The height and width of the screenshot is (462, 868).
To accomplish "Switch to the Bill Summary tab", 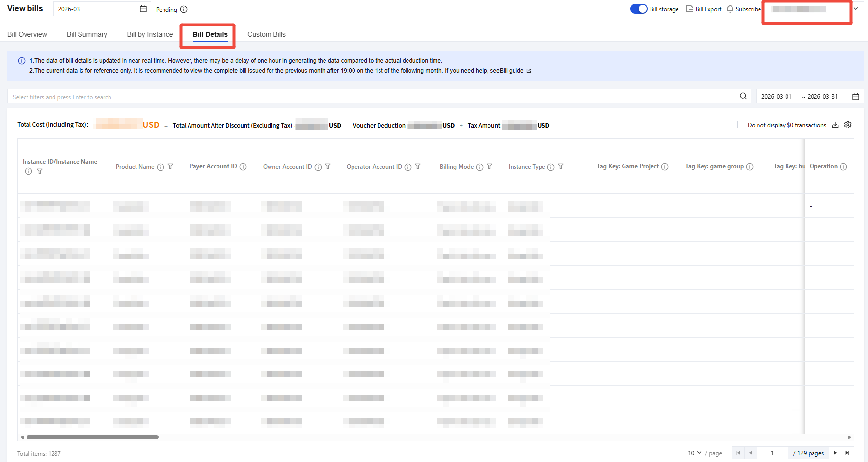I will (x=87, y=34).
